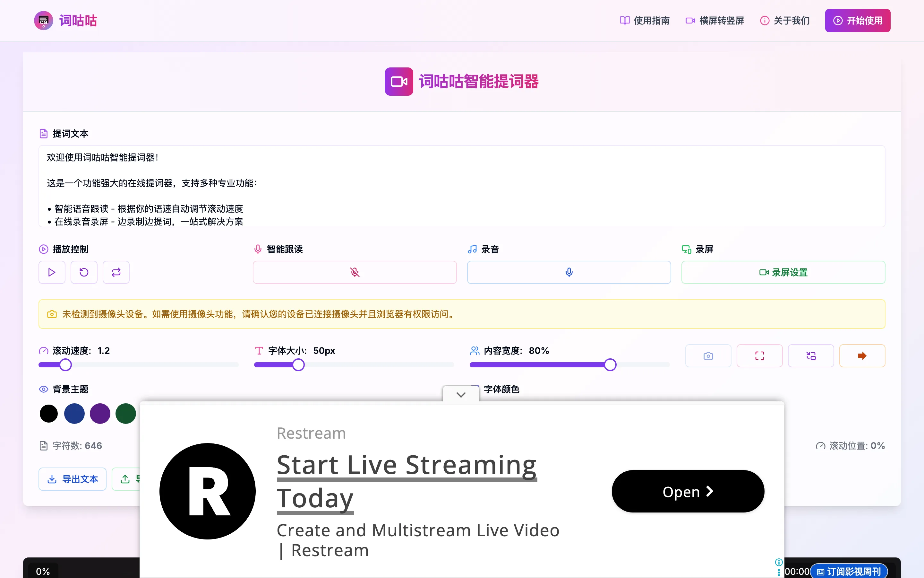Reset scrolling with the restart icon

coord(84,272)
